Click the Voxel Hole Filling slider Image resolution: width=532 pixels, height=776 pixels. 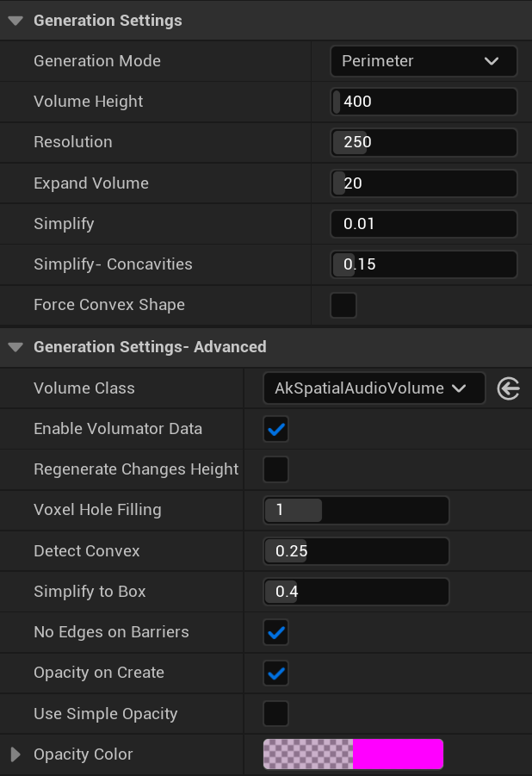pyautogui.click(x=356, y=510)
